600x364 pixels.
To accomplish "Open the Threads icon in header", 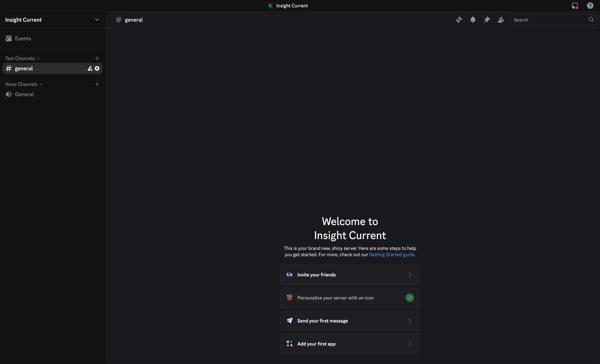I will [x=459, y=20].
